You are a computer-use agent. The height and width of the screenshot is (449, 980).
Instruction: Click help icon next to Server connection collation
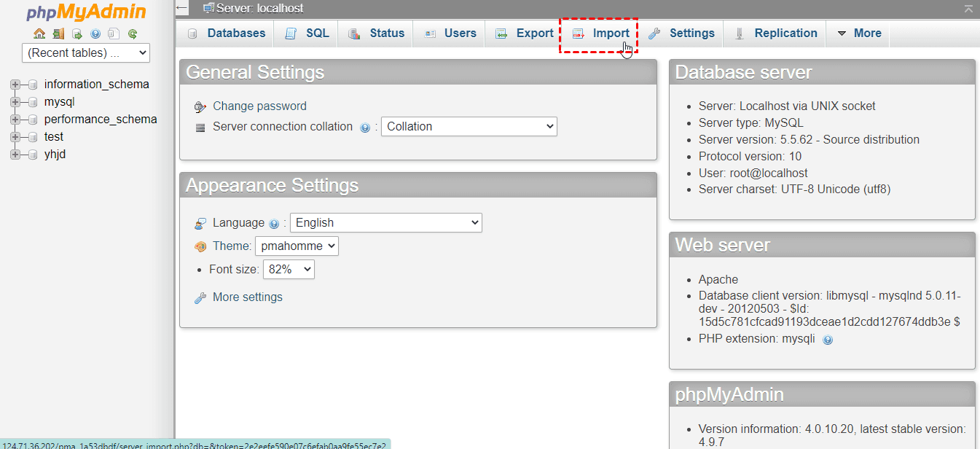(365, 128)
